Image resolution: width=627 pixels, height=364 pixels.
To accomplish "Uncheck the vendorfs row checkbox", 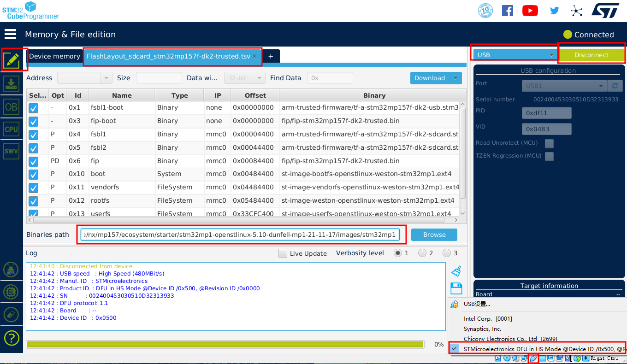I will (x=34, y=188).
